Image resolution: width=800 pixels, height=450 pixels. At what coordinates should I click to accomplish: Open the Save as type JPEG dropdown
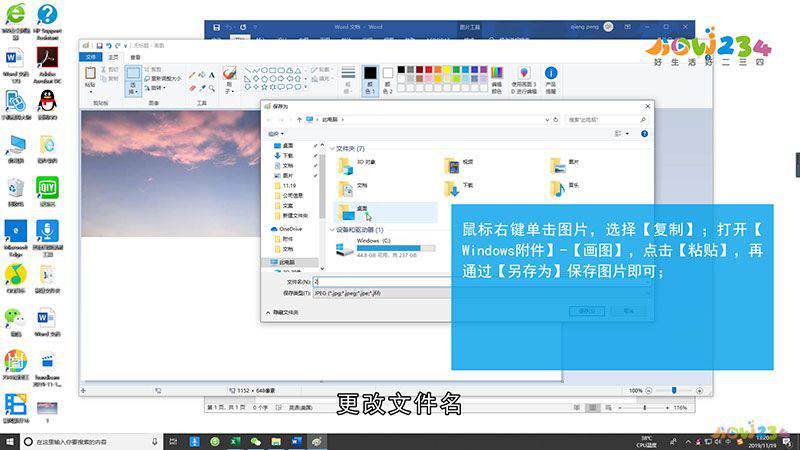click(482, 293)
